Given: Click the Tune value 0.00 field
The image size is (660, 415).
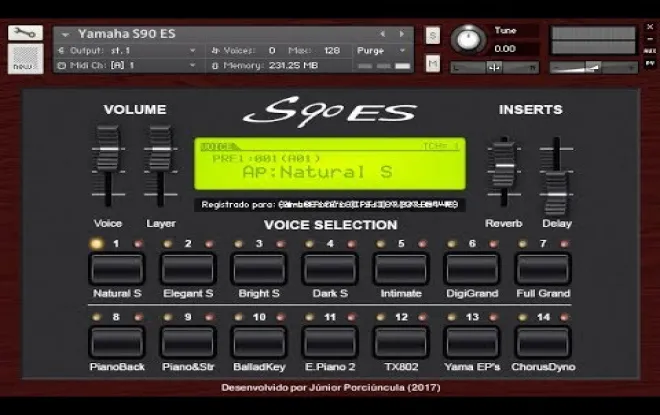Looking at the screenshot, I should pos(514,48).
